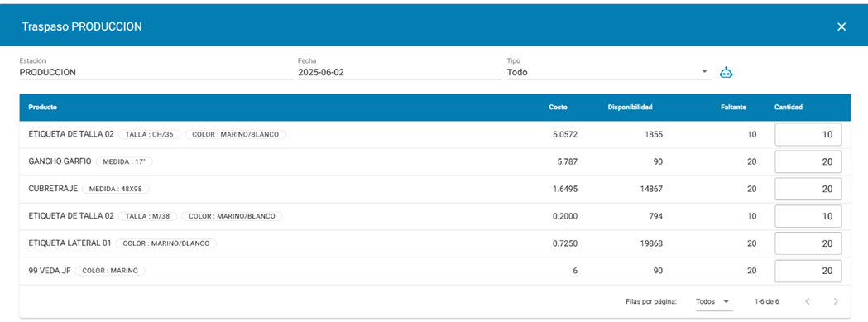The image size is (868, 322).
Task: Click availability value 1855
Action: click(653, 135)
